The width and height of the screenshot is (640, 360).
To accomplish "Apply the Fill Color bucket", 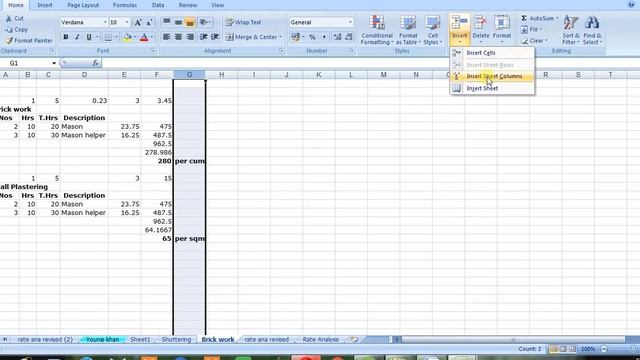I will click(127, 37).
